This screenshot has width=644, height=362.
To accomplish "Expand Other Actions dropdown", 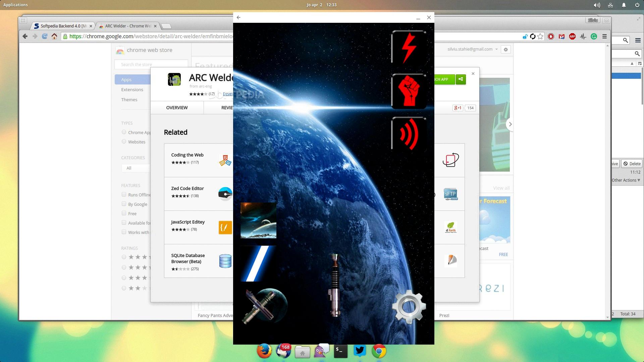I will (x=626, y=180).
